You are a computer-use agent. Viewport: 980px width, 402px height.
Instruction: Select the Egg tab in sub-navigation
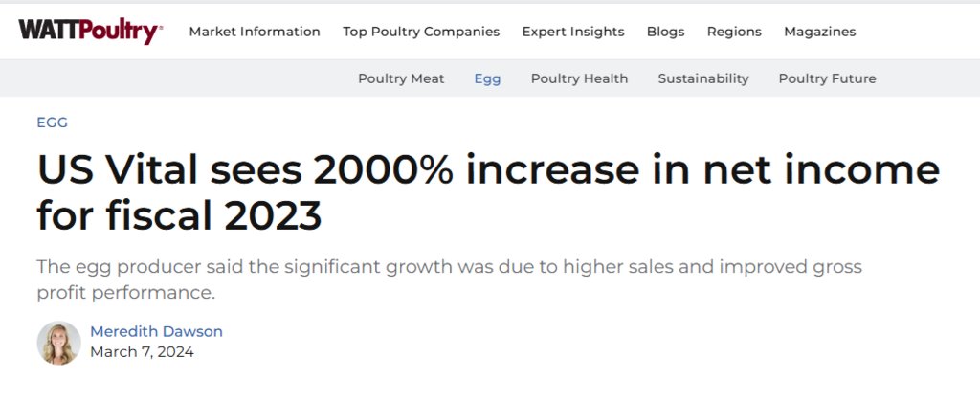click(487, 78)
